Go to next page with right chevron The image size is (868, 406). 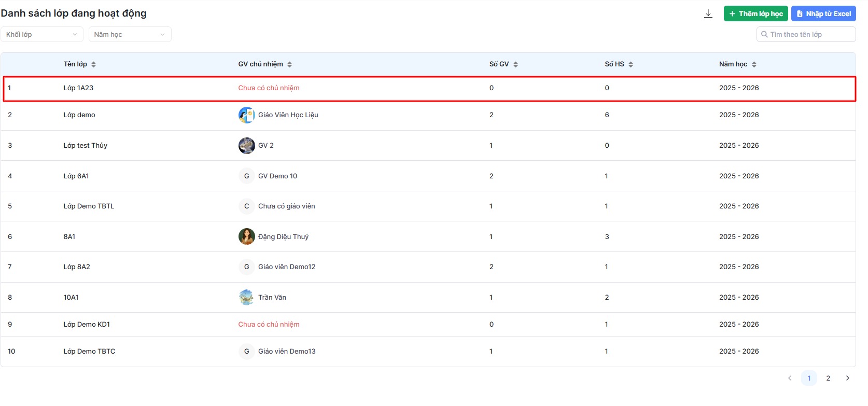(x=847, y=378)
